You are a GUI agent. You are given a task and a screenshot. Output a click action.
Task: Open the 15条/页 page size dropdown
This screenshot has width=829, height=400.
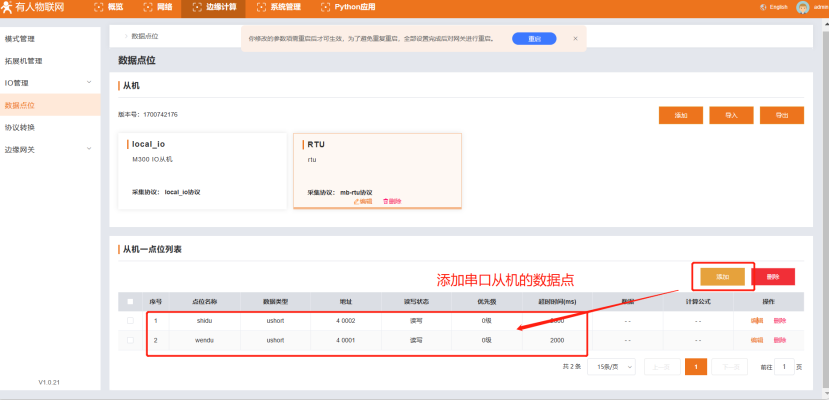[615, 367]
